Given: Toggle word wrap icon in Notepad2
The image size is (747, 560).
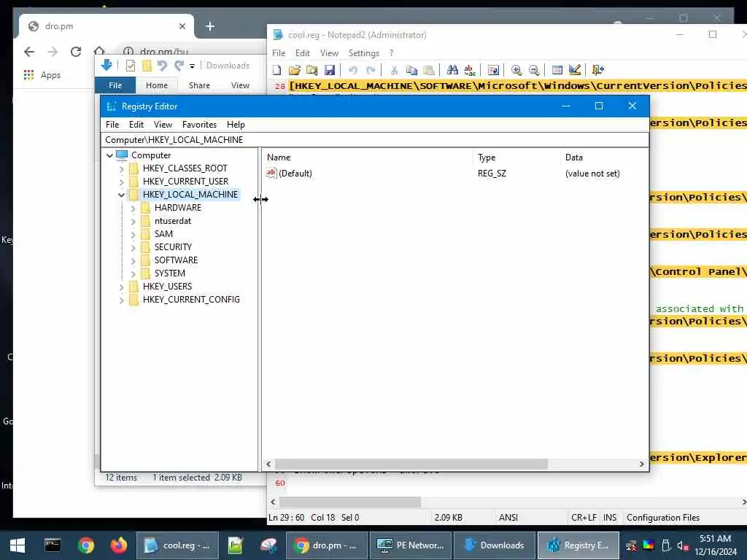Looking at the screenshot, I should click(494, 71).
